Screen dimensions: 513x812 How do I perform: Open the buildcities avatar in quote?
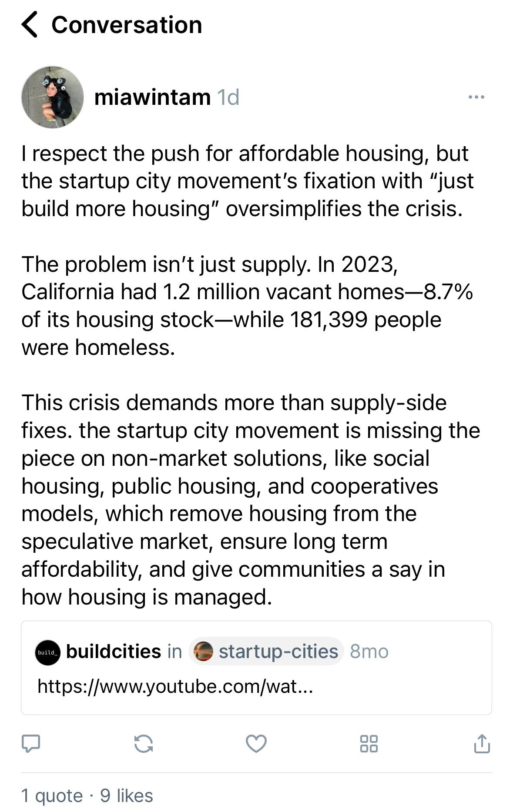[48, 652]
